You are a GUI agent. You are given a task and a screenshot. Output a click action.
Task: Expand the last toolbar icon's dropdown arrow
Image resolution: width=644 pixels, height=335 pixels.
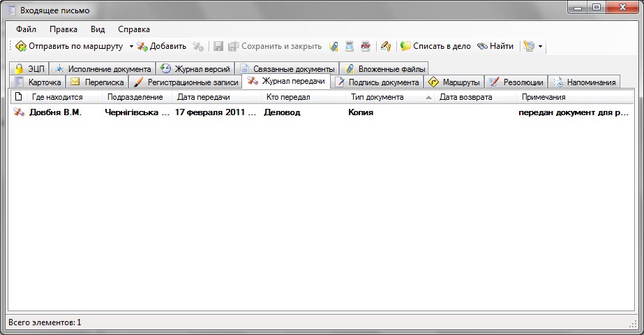tap(541, 47)
